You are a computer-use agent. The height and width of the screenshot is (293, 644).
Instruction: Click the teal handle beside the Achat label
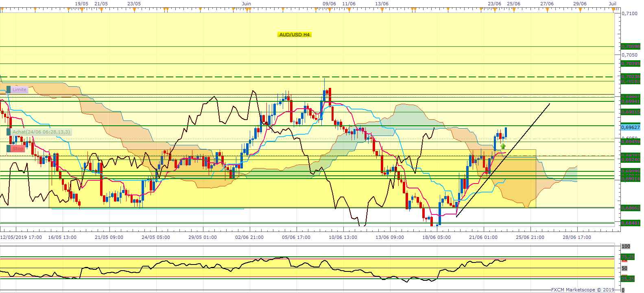coord(9,132)
